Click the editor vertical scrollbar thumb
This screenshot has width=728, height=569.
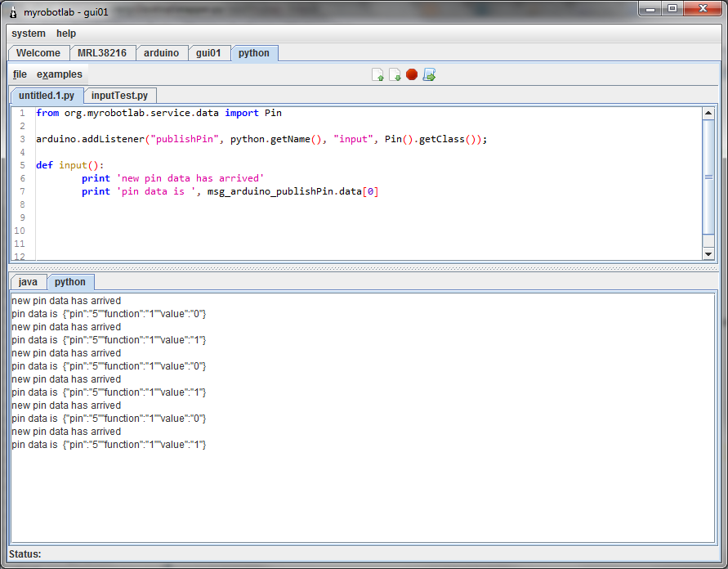pyautogui.click(x=708, y=177)
